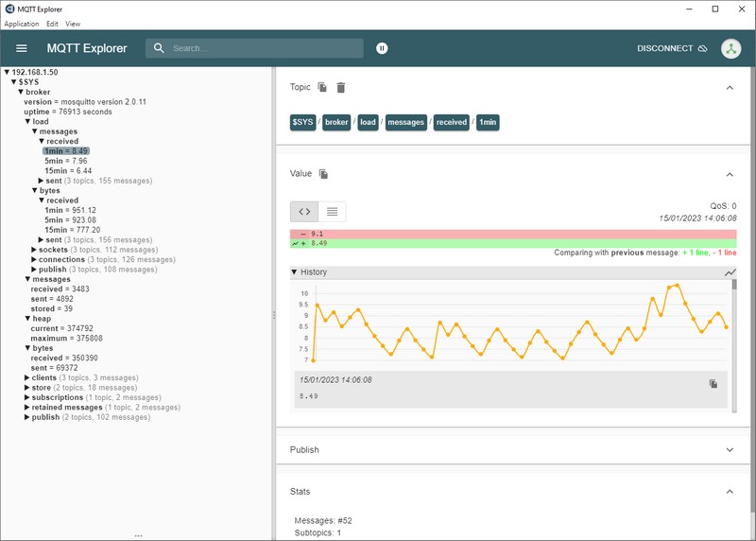Pause topic updates with the pause button

click(382, 48)
